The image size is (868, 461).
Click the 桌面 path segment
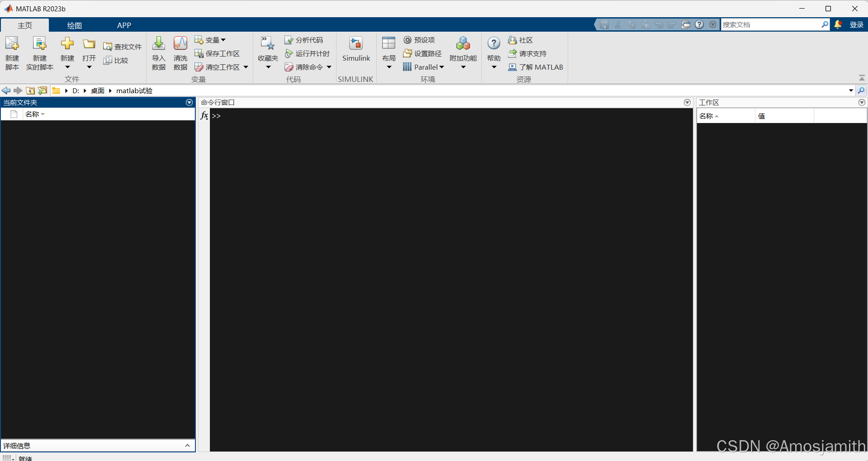pos(97,90)
